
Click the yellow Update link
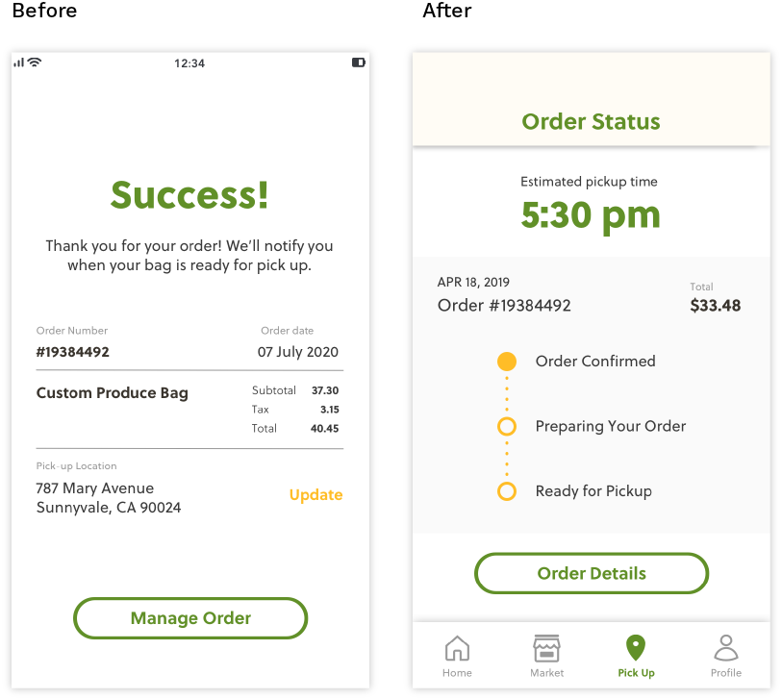pyautogui.click(x=315, y=494)
